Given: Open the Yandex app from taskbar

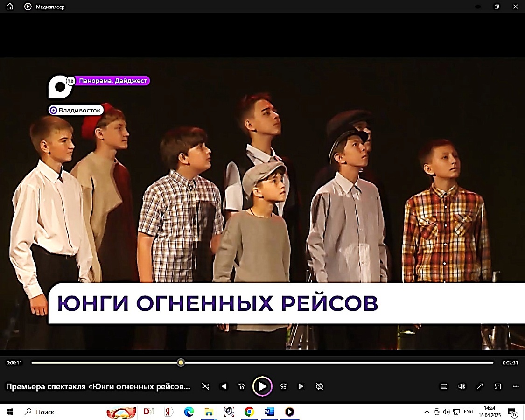Looking at the screenshot, I should (x=168, y=412).
